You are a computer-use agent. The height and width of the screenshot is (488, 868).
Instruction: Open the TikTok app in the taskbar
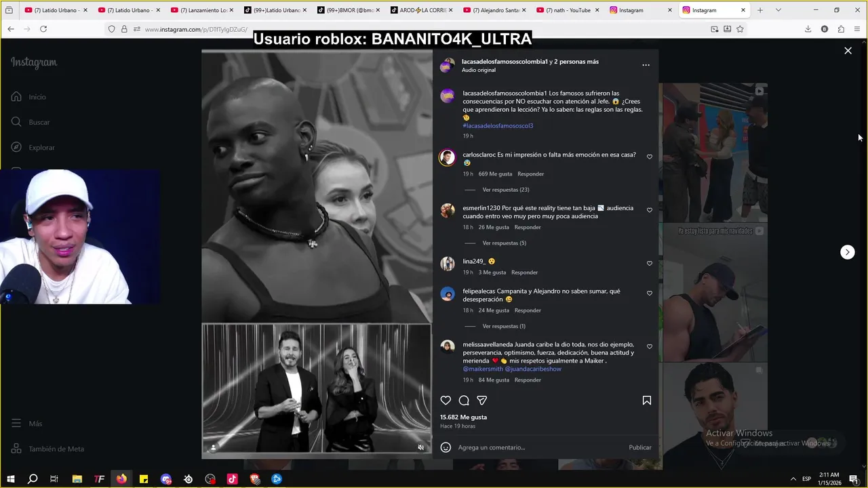click(232, 479)
